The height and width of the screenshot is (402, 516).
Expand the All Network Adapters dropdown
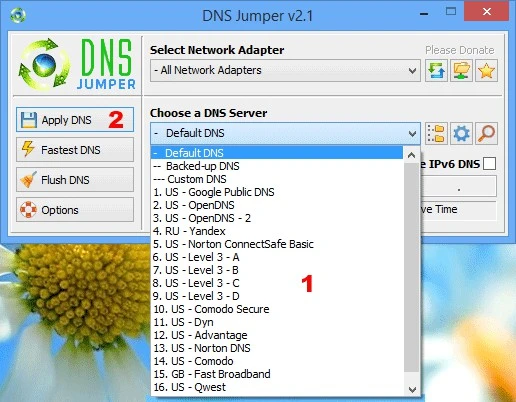click(285, 71)
